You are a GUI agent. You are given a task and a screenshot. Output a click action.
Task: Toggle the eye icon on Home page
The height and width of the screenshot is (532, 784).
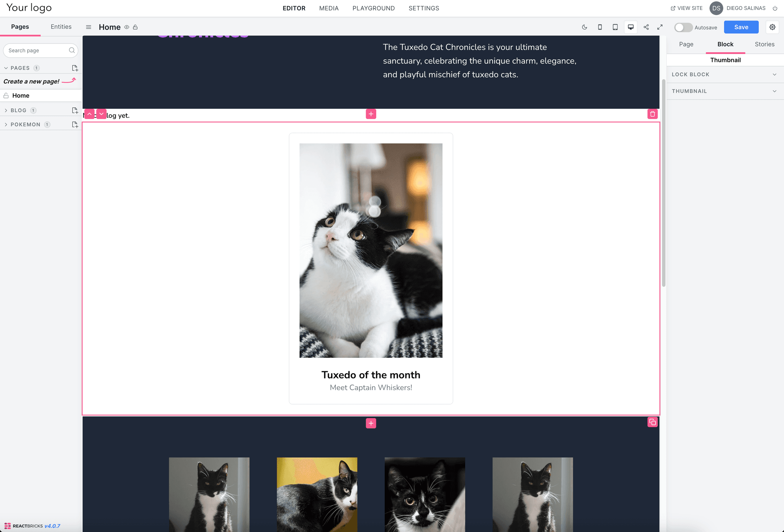point(127,27)
